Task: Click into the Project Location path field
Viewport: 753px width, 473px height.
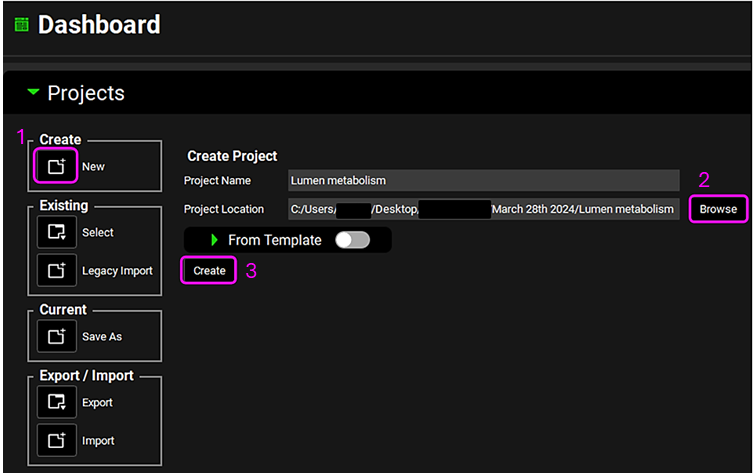Action: [482, 209]
